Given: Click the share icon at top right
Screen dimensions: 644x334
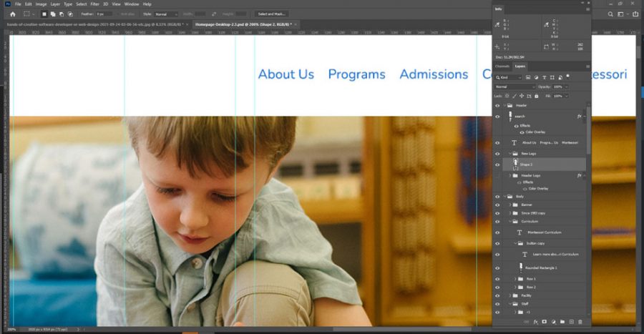Looking at the screenshot, I should (635, 14).
